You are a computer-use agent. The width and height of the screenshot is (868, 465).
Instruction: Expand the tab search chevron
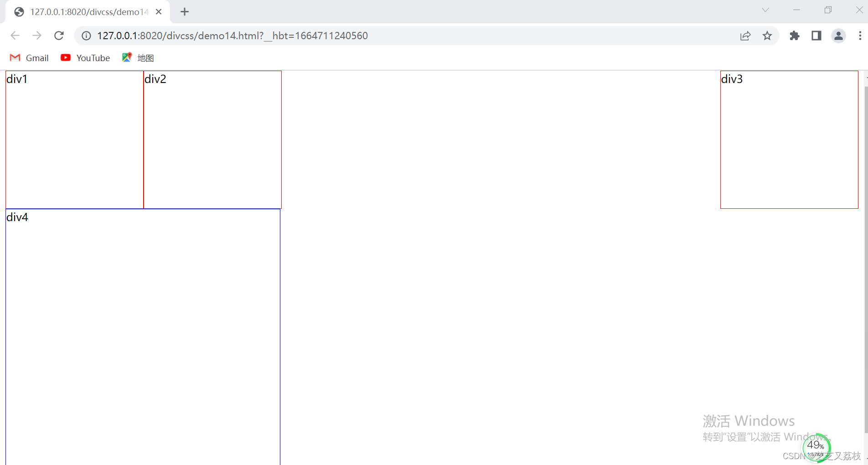[x=765, y=10]
